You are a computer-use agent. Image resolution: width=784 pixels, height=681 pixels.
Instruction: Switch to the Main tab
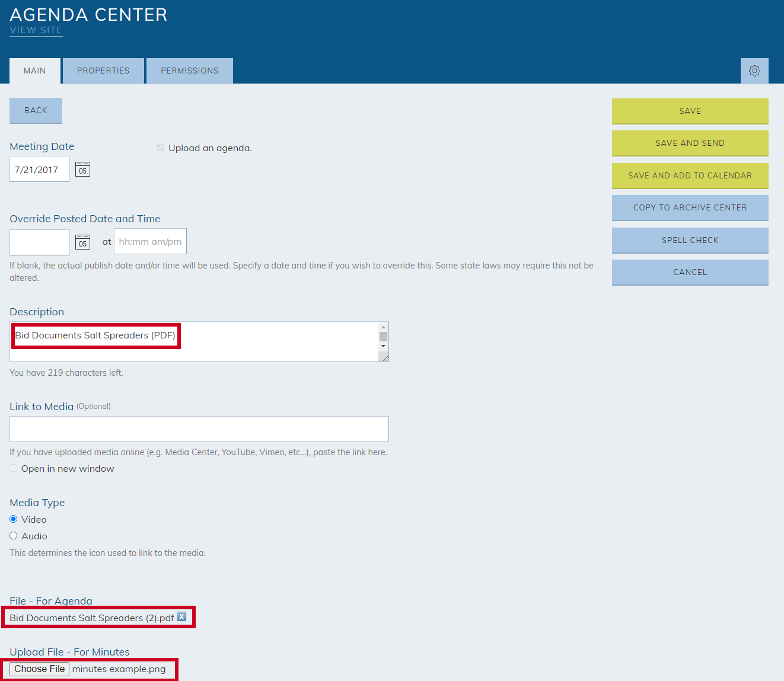[x=35, y=71]
